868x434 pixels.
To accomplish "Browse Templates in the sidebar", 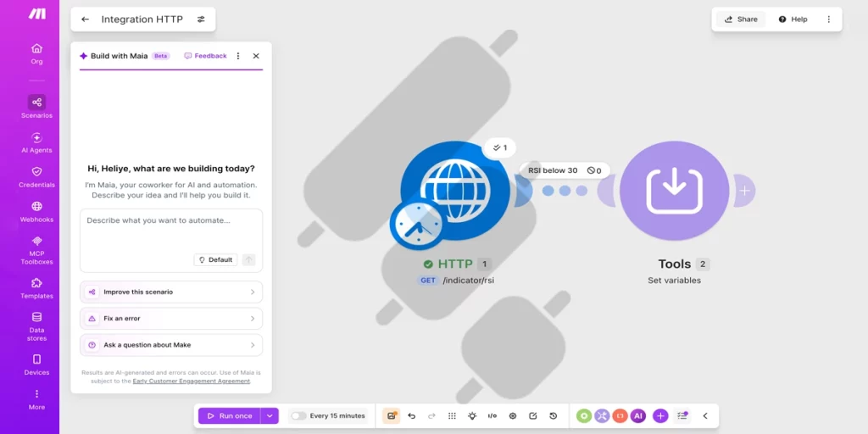I will pos(36,288).
